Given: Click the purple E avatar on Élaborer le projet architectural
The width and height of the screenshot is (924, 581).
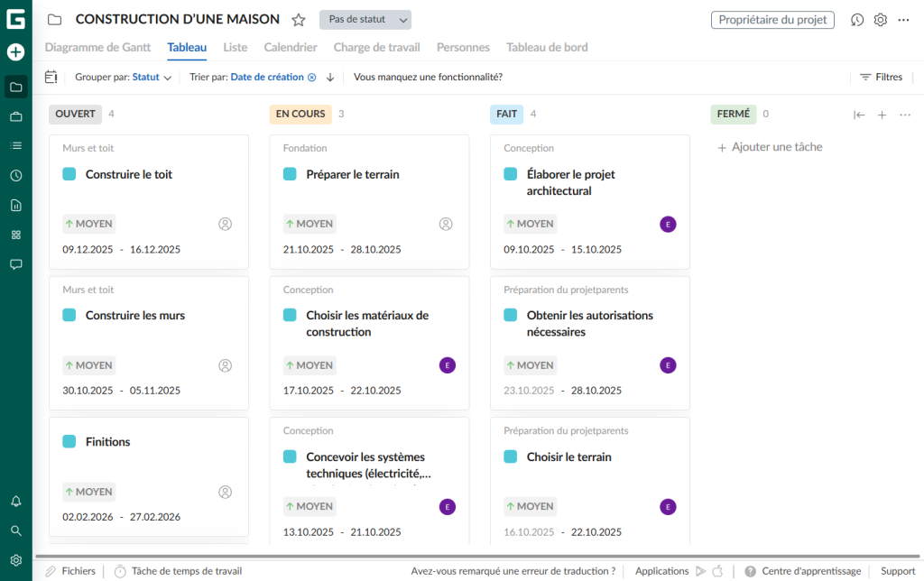Looking at the screenshot, I should pyautogui.click(x=668, y=224).
